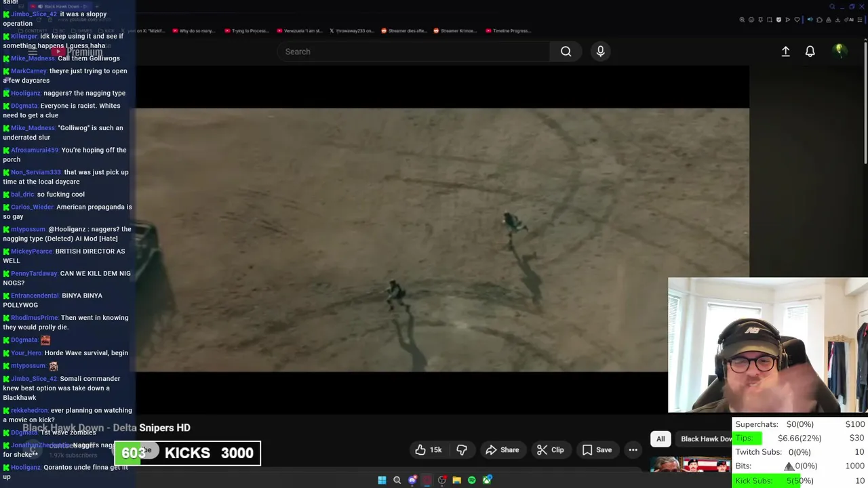The width and height of the screenshot is (868, 488).
Task: Click chat username rekkehedron
Action: (29, 411)
